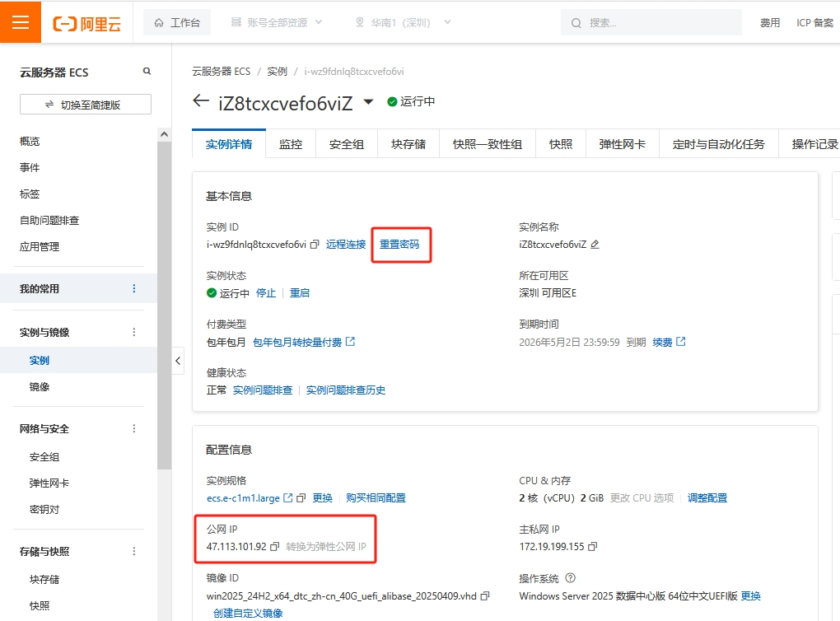This screenshot has width=840, height=621.
Task: Click 停止 to stop the instance
Action: tap(266, 293)
